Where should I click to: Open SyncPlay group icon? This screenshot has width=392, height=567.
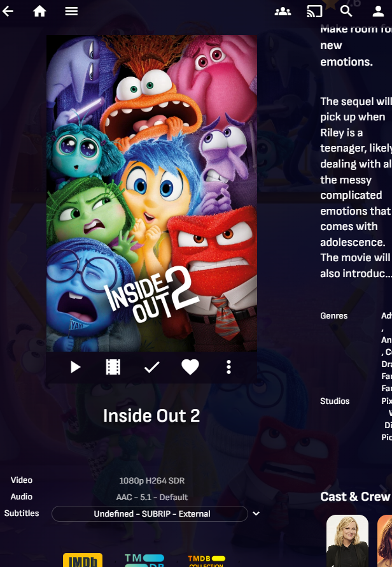pyautogui.click(x=283, y=11)
